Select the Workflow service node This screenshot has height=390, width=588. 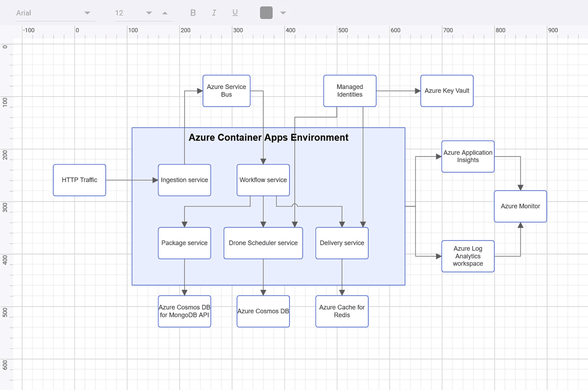pos(263,180)
